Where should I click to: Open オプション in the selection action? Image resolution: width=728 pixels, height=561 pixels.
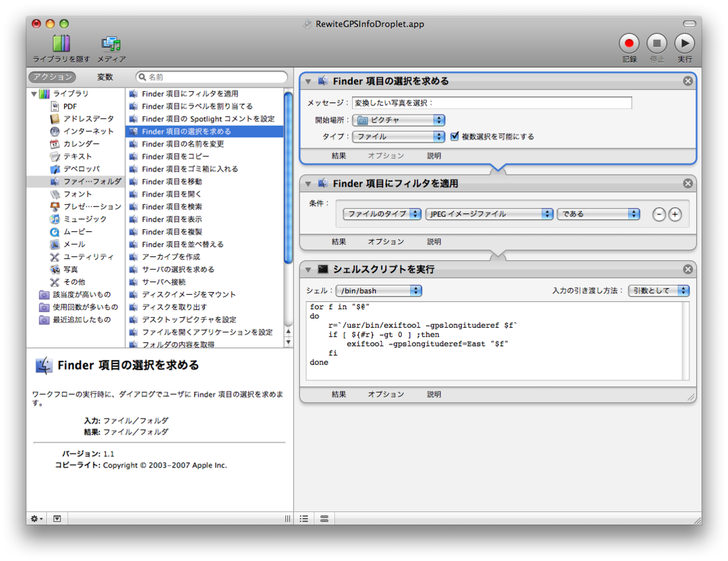(x=386, y=156)
